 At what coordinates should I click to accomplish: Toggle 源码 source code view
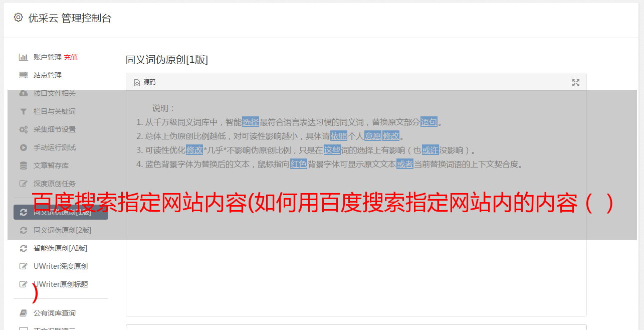(x=145, y=82)
